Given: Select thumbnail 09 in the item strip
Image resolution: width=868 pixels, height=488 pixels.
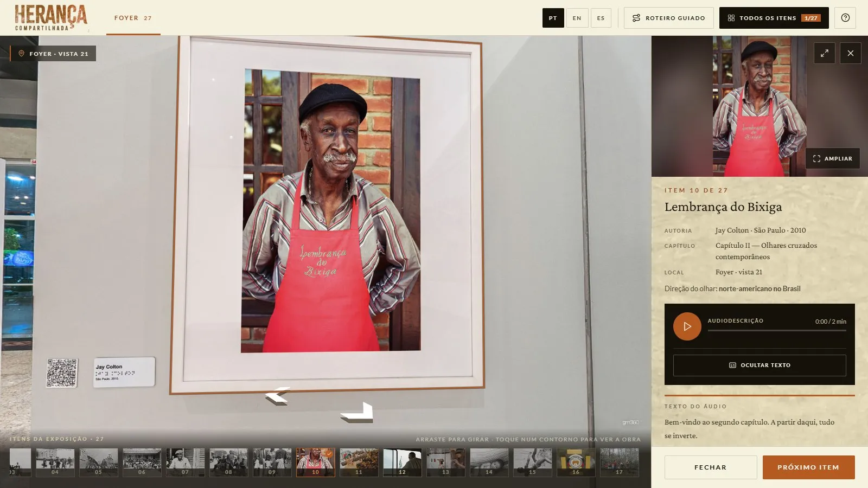Looking at the screenshot, I should 272,463.
